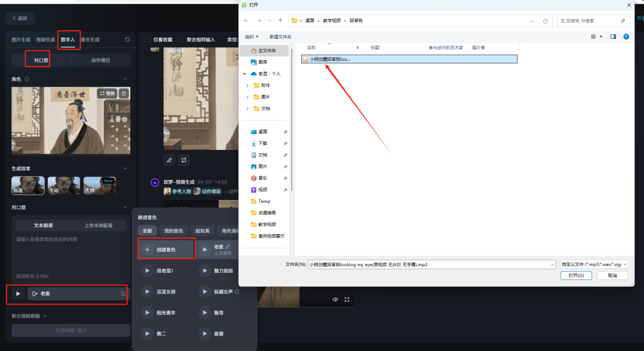Select the 生动 generation effect thumbnail

point(63,186)
